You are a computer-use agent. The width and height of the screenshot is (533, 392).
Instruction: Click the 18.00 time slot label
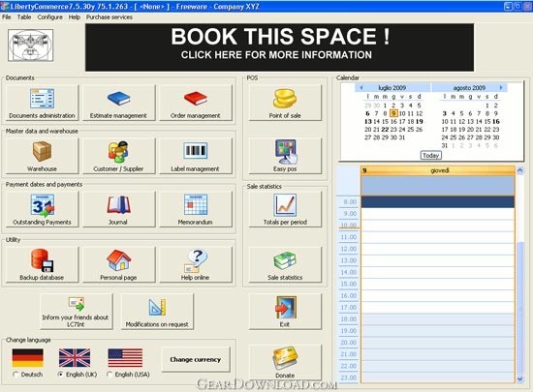pos(349,319)
